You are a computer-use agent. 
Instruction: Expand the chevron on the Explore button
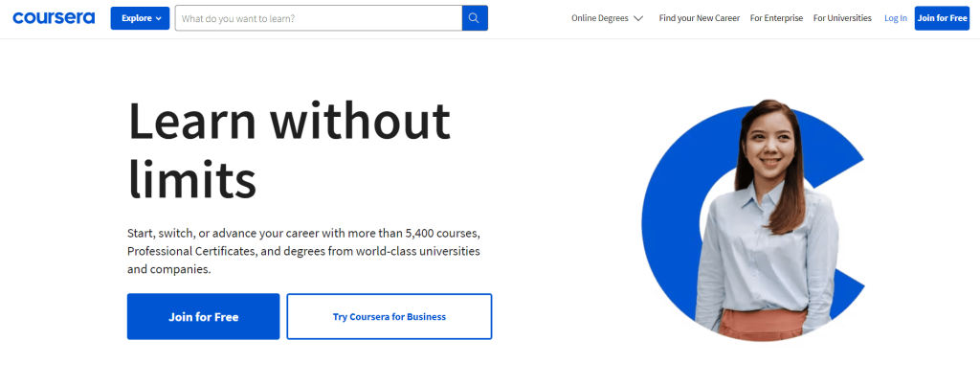[158, 19]
